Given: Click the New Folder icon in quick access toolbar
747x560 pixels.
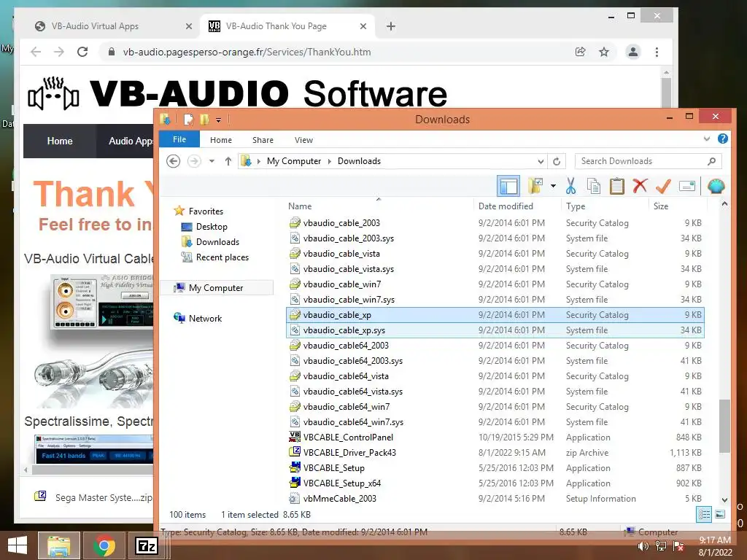Looking at the screenshot, I should tap(205, 120).
